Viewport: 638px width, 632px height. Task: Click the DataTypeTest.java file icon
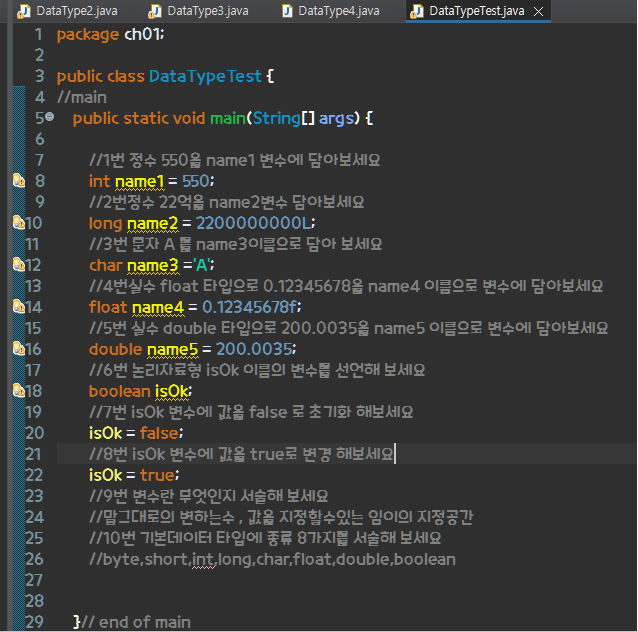[417, 11]
